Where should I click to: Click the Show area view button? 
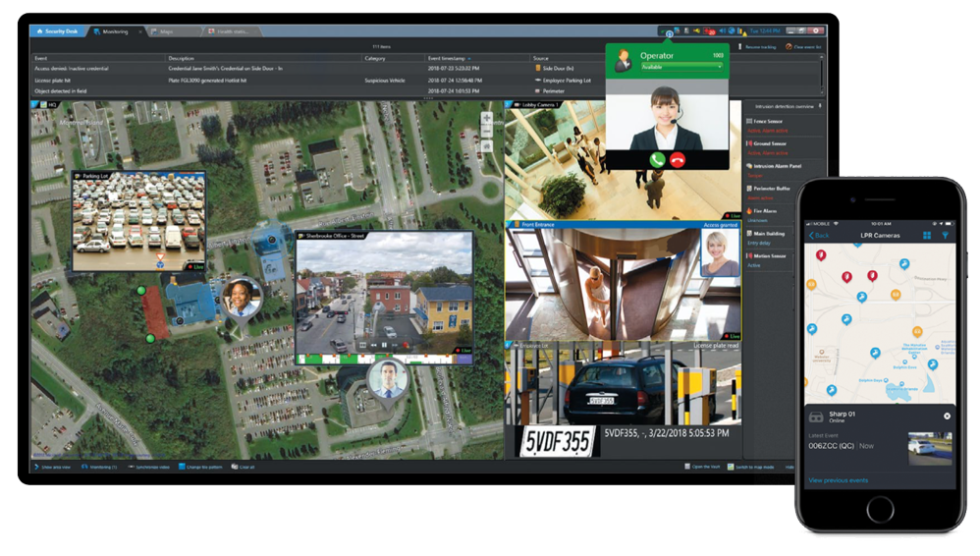click(x=52, y=468)
